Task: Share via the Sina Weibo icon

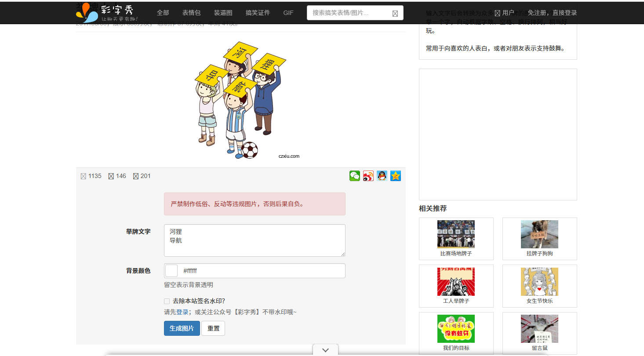Action: (x=368, y=175)
